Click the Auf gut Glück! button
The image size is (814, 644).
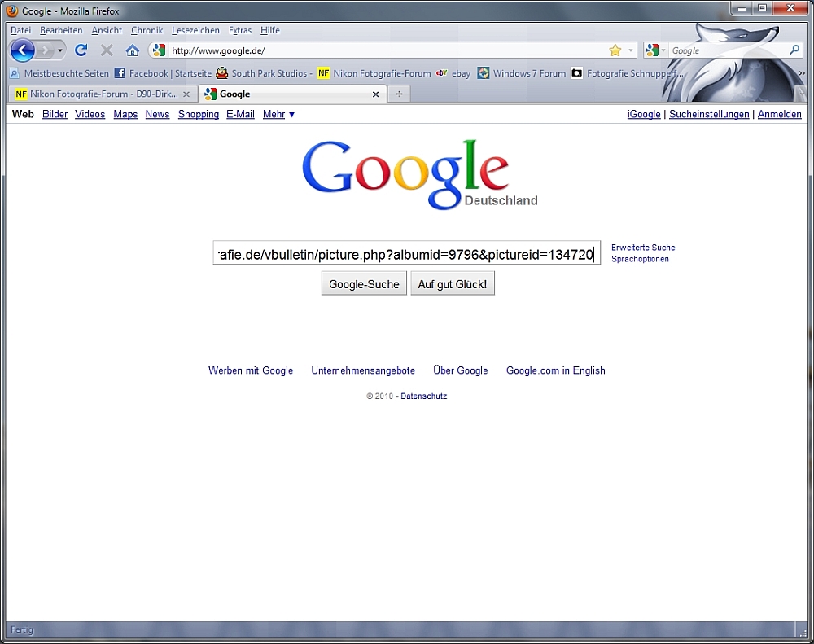(453, 283)
